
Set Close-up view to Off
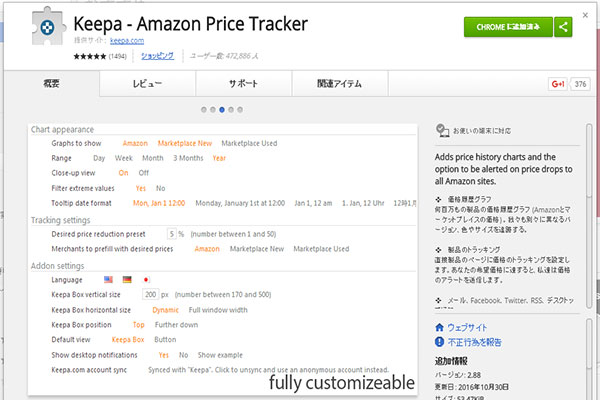(144, 172)
